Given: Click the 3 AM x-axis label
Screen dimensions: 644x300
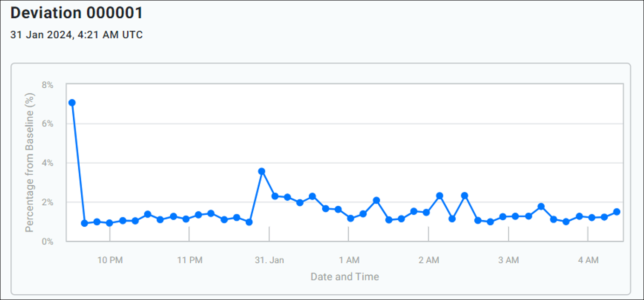Looking at the screenshot, I should coord(508,260).
